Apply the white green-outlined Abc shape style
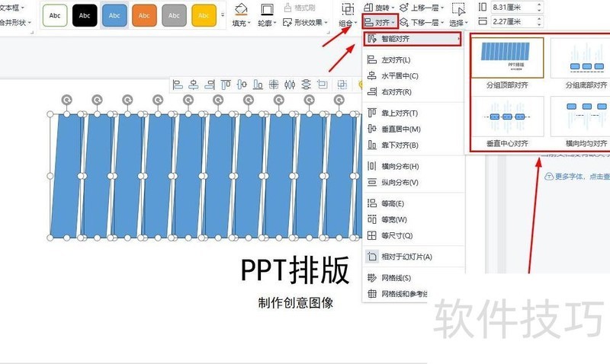Screen dimensions: 610x364 (x=55, y=15)
